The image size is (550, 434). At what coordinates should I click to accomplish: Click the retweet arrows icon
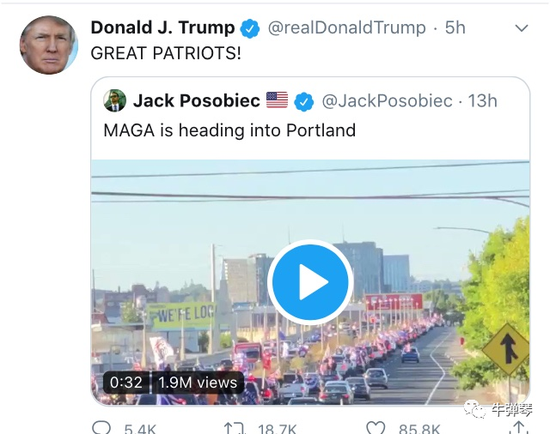(x=234, y=428)
